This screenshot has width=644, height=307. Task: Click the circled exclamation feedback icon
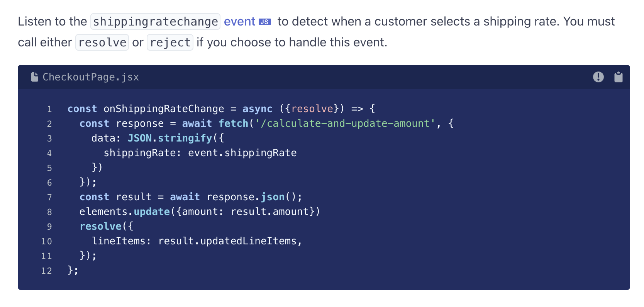598,77
